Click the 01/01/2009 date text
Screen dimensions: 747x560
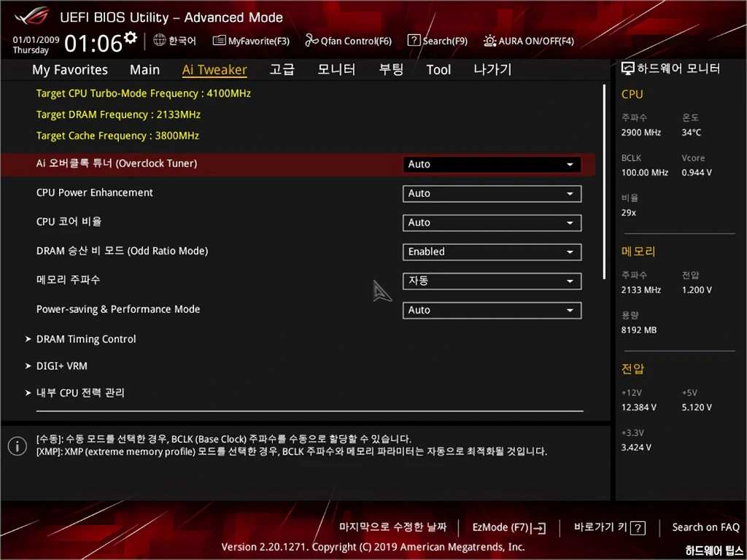coord(36,40)
